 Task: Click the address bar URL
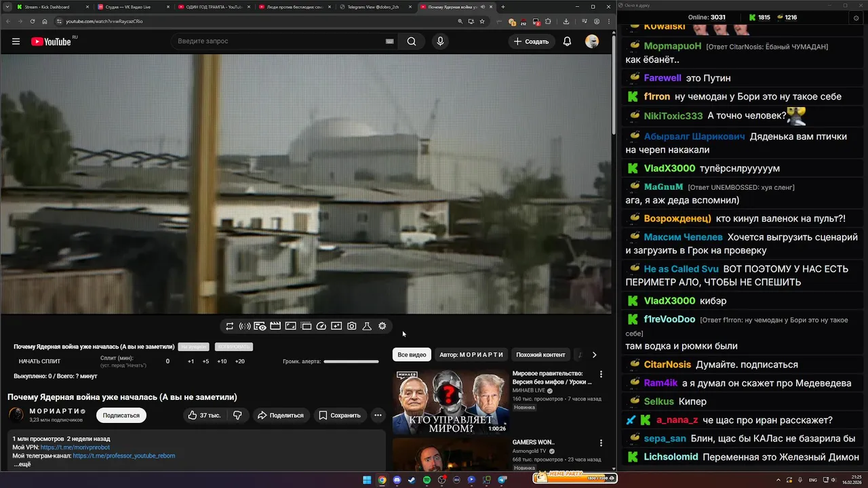(x=104, y=21)
